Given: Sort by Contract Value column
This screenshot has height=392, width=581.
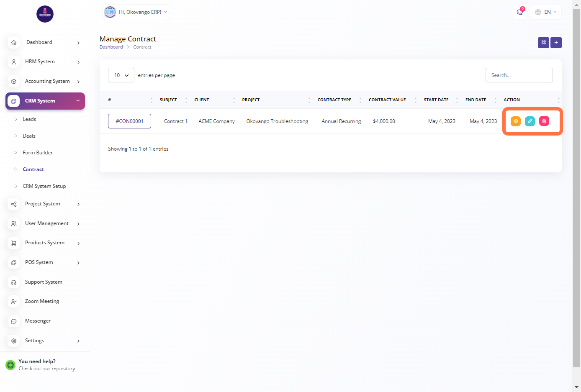Looking at the screenshot, I should coord(387,100).
